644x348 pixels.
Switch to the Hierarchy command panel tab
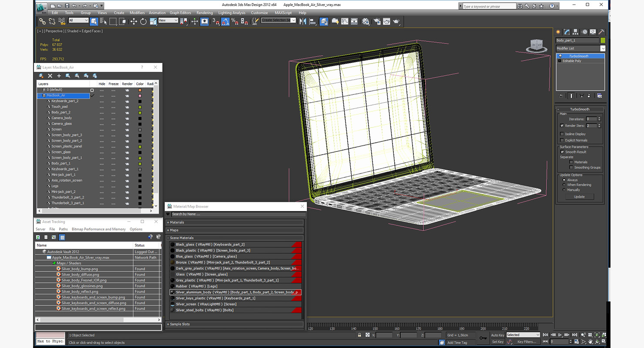coord(576,32)
